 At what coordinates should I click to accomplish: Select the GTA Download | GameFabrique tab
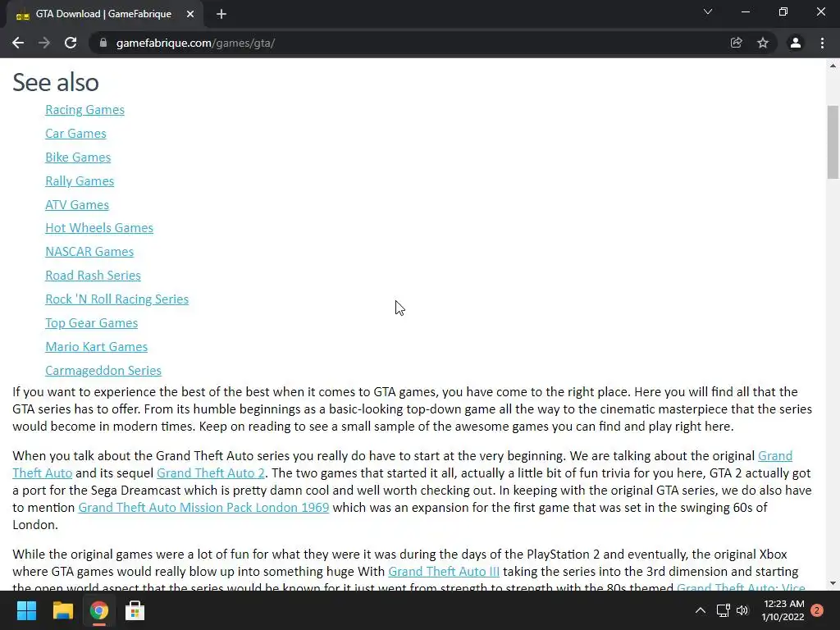(x=104, y=15)
